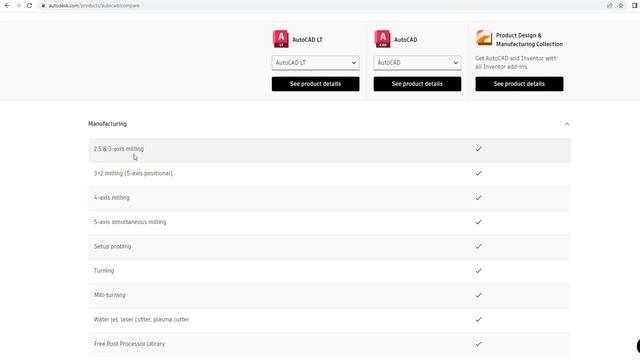Click 'Get AutoCAD and Inventor' description text

coord(516,62)
